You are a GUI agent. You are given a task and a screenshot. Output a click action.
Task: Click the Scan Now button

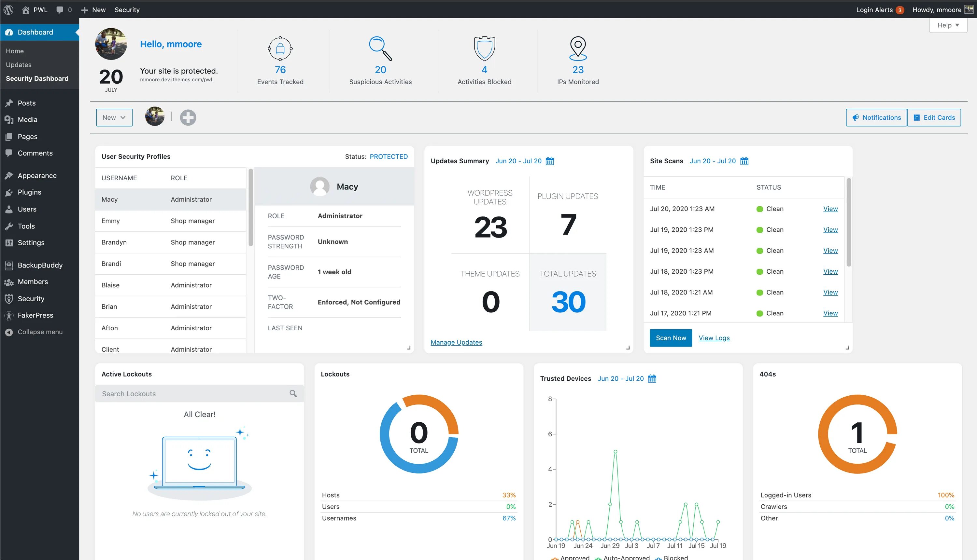(x=670, y=338)
